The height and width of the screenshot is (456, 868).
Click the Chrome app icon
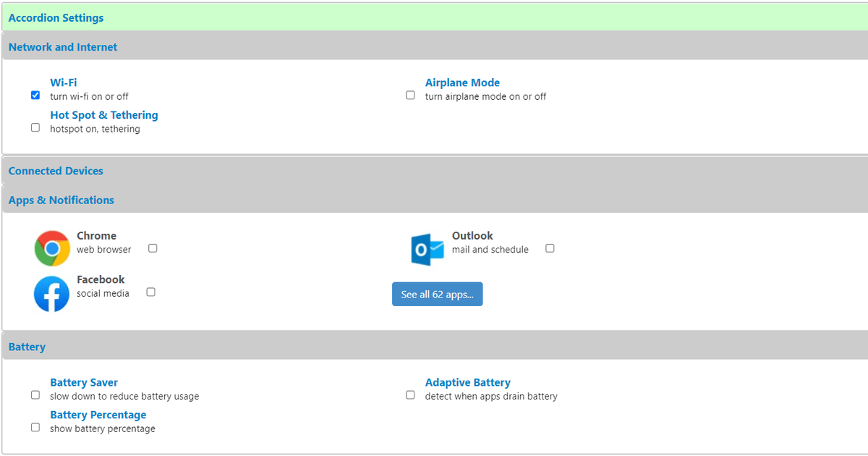point(52,249)
